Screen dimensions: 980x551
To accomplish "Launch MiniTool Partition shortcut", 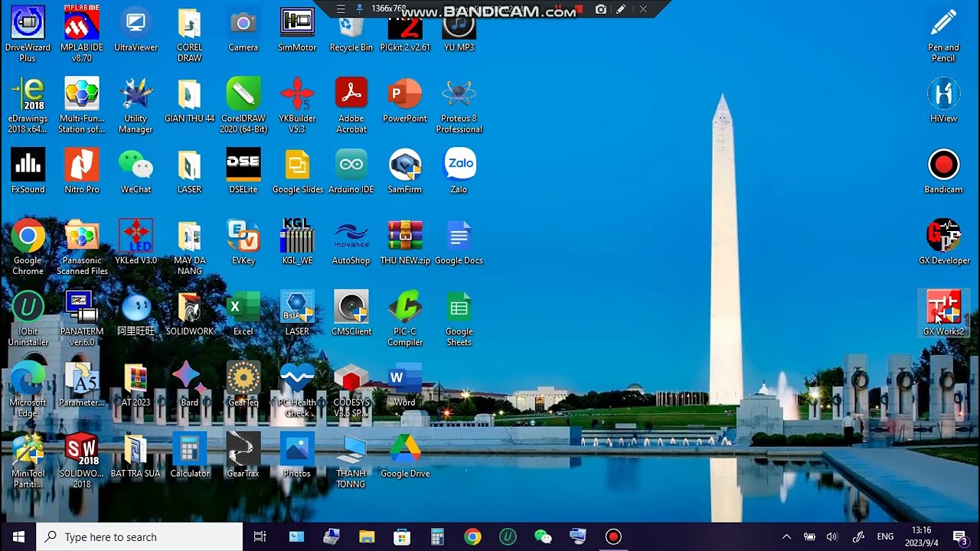I will point(28,461).
